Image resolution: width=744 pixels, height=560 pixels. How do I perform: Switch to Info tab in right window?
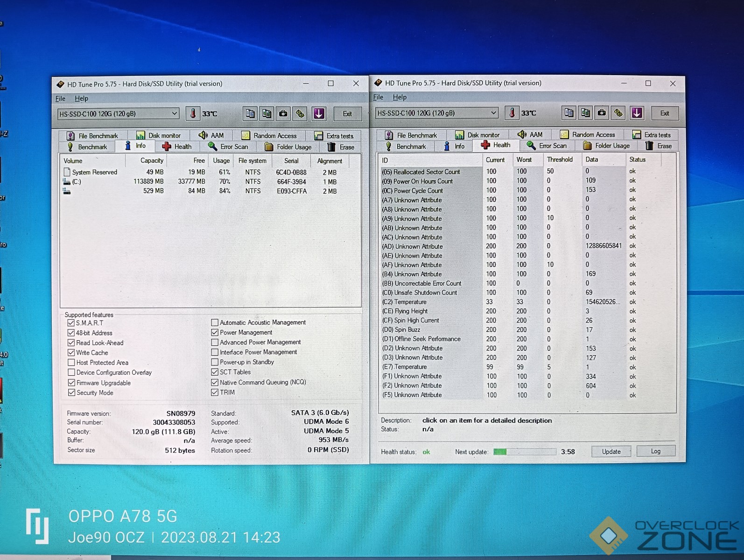point(454,146)
